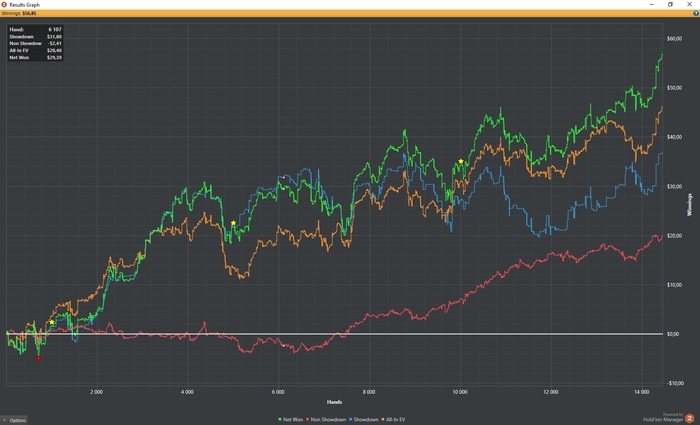Toggle the All-In EV legend entry
Viewport: 700px width, 425px height.
393,420
